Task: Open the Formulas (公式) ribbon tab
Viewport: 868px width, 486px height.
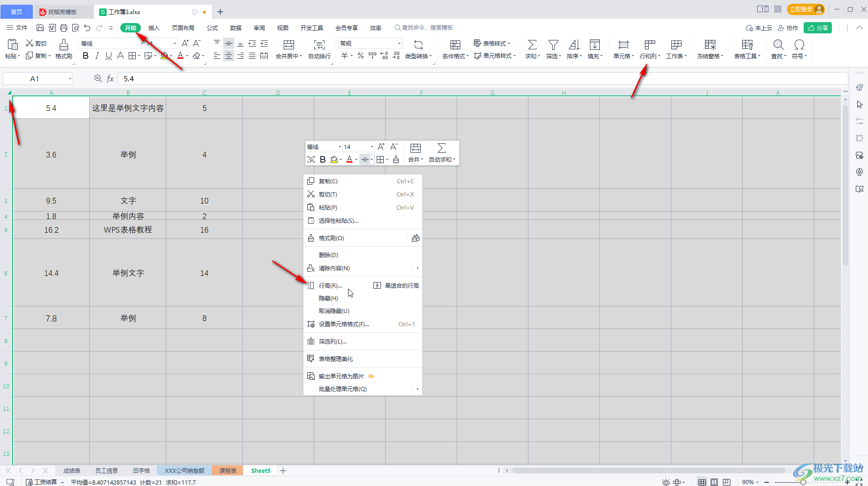Action: coord(212,28)
